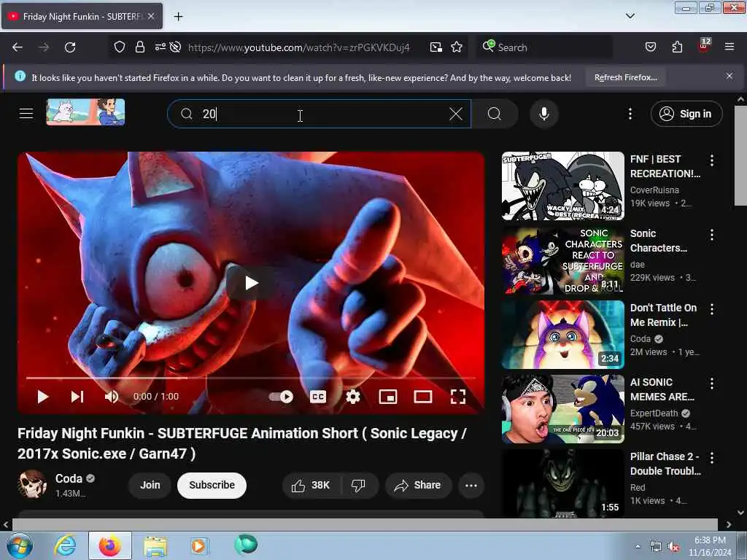
Task: Bookmark this page with the star icon
Action: click(457, 47)
